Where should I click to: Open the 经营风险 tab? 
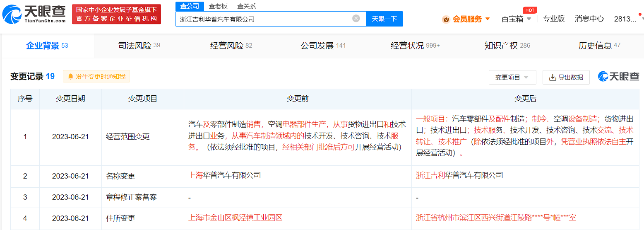[231, 46]
